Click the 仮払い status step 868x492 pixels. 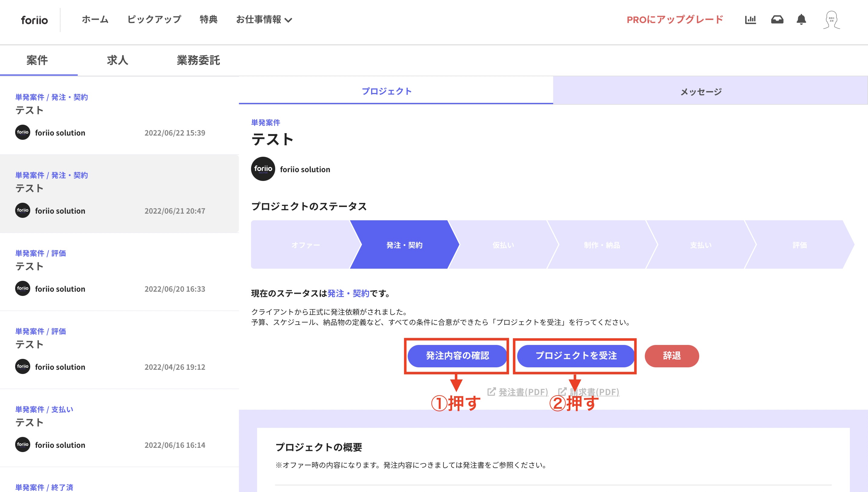[x=503, y=245]
